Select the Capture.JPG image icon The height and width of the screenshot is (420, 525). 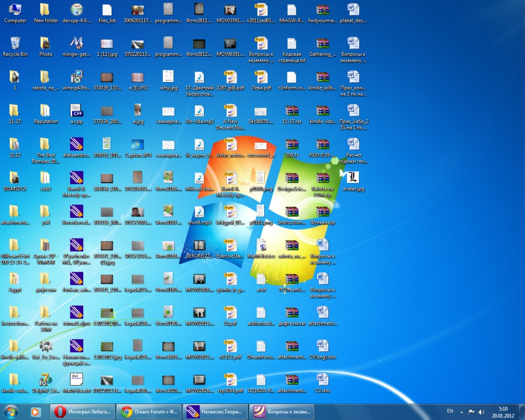point(138,148)
